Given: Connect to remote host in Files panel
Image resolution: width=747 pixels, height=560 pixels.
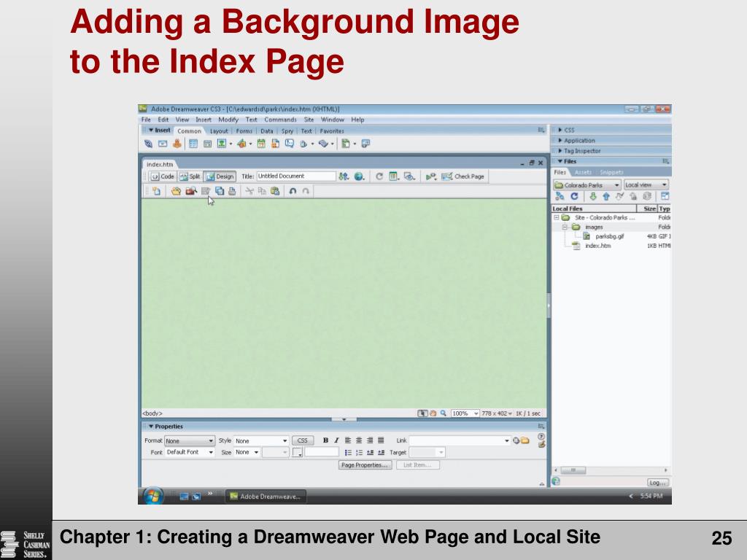Looking at the screenshot, I should point(560,196).
